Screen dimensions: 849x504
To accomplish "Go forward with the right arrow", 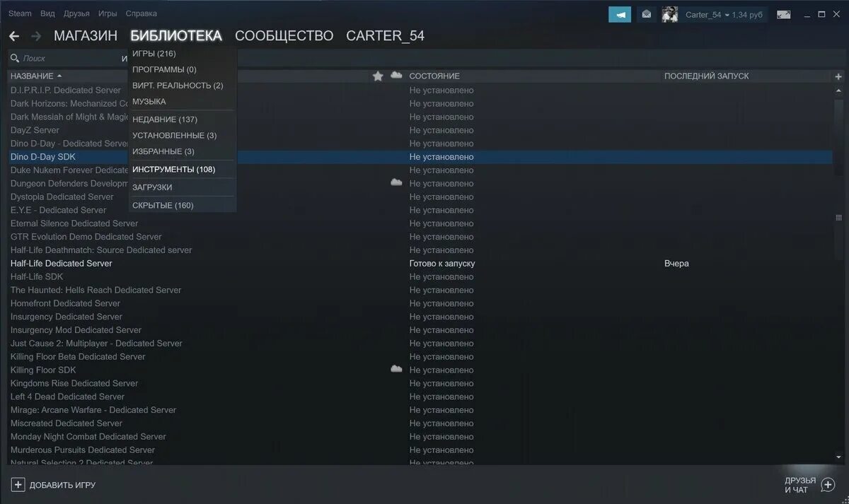I will pyautogui.click(x=36, y=36).
